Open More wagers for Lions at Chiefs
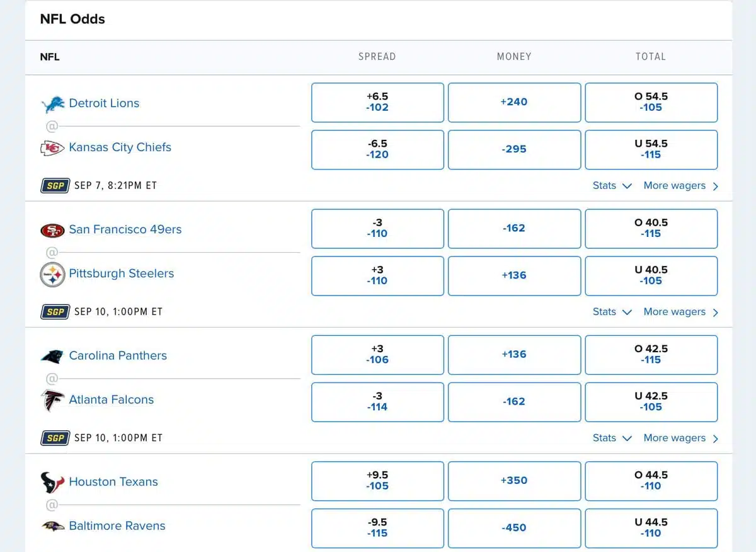The image size is (756, 552). pyautogui.click(x=681, y=186)
